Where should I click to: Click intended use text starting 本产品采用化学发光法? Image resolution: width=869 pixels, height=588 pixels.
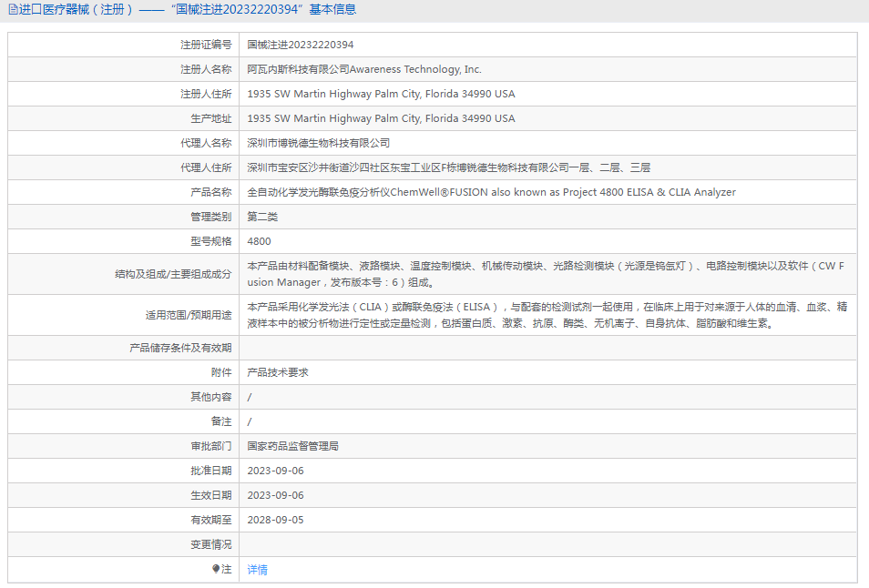pyautogui.click(x=547, y=315)
